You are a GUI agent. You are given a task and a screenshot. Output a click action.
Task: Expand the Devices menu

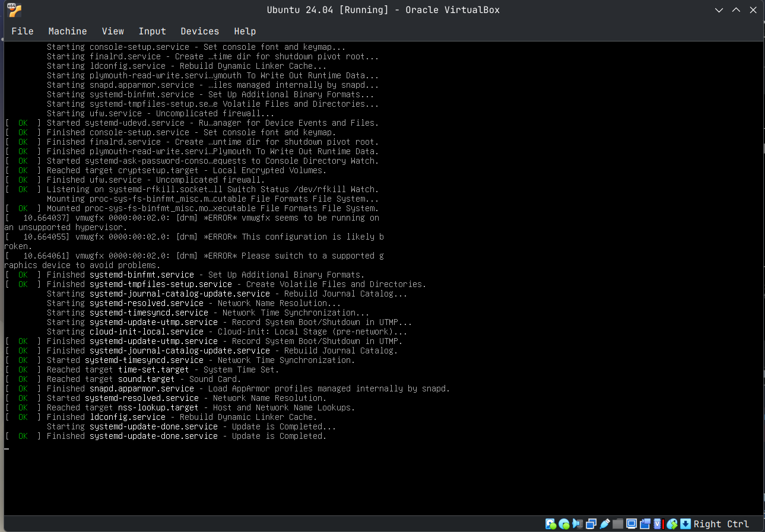tap(200, 31)
